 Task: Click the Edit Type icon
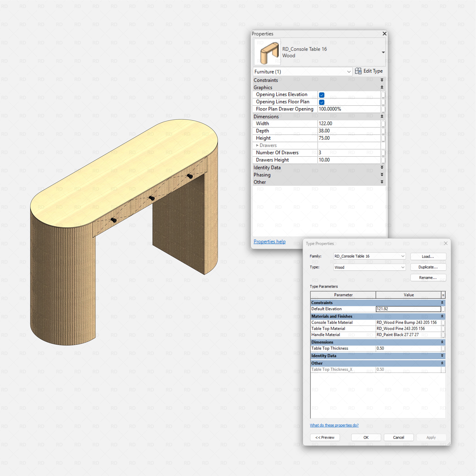(x=358, y=71)
